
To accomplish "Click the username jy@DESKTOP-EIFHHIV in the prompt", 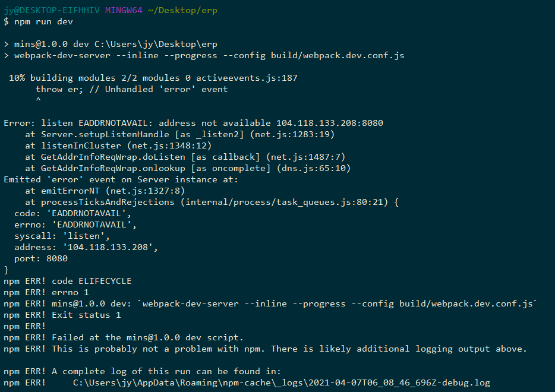I will pyautogui.click(x=52, y=10).
